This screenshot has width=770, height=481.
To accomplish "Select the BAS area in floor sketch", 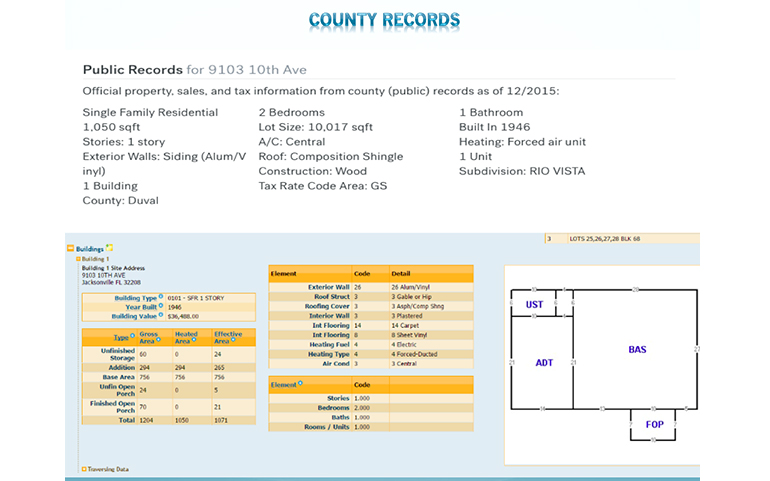I will (x=636, y=350).
